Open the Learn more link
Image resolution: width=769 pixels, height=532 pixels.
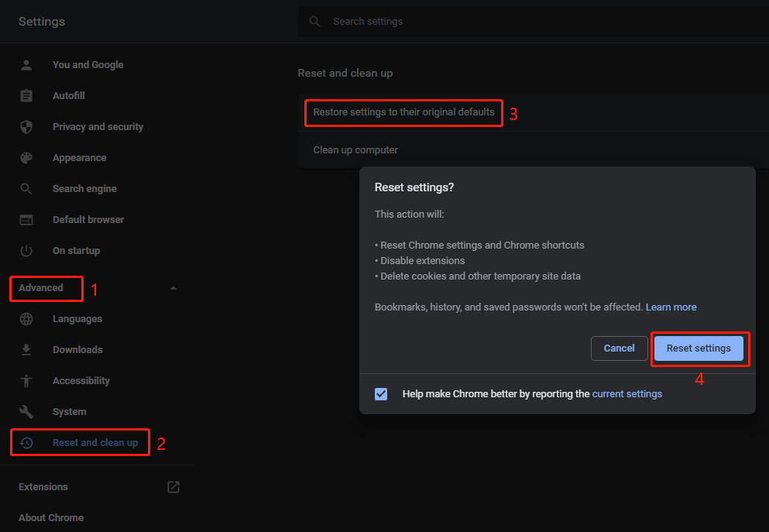pos(671,307)
